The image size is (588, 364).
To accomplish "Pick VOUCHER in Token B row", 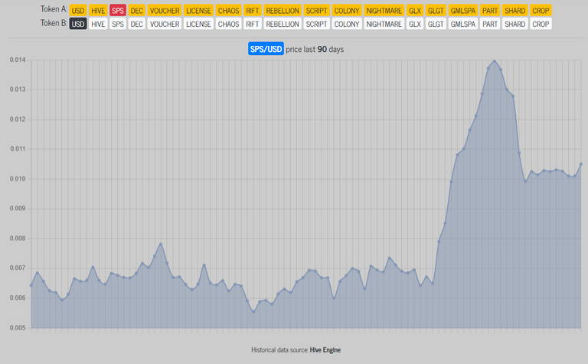I will [x=165, y=24].
